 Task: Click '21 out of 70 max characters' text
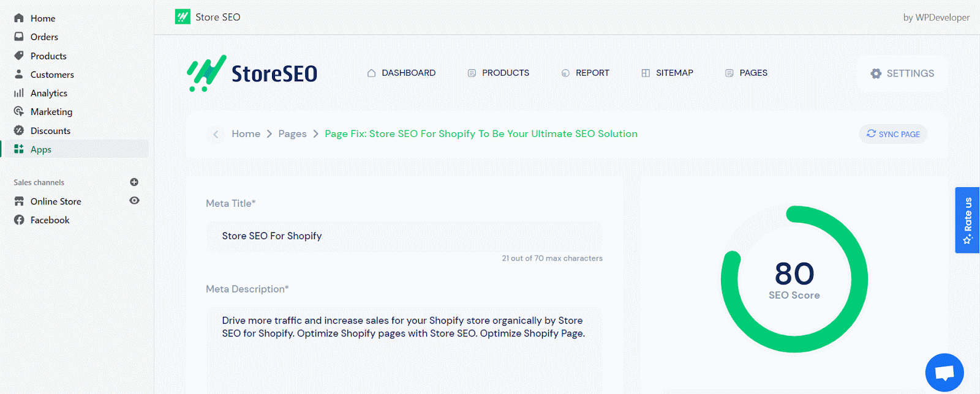[x=552, y=258]
